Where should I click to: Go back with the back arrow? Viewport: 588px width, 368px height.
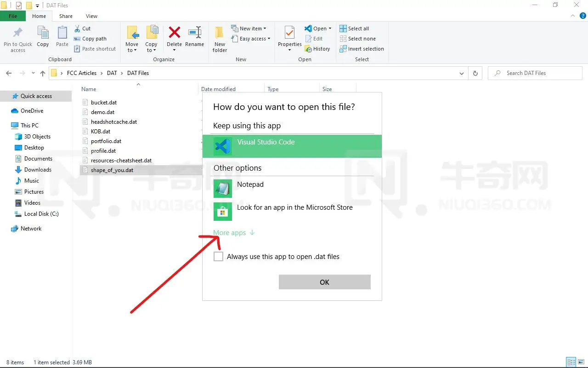click(x=9, y=73)
